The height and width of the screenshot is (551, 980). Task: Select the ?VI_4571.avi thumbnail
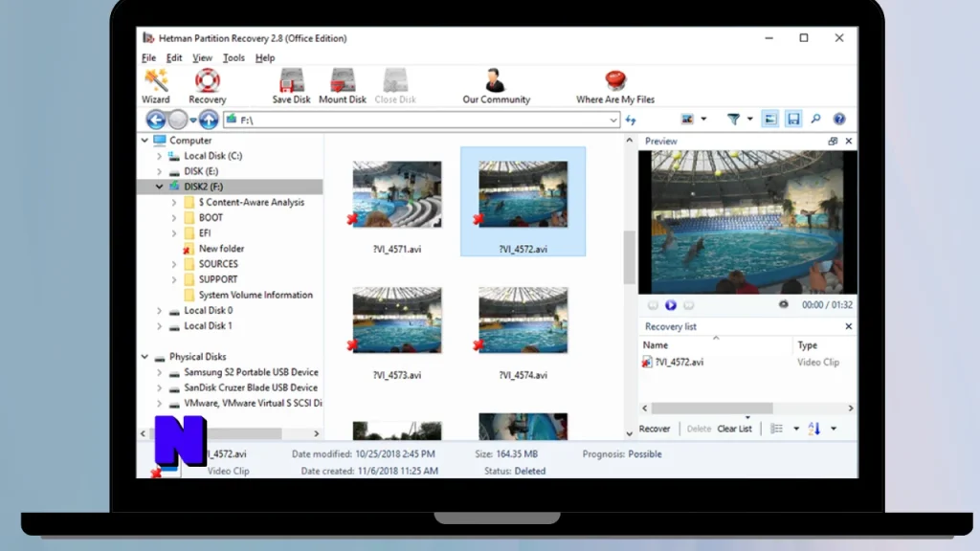click(397, 194)
